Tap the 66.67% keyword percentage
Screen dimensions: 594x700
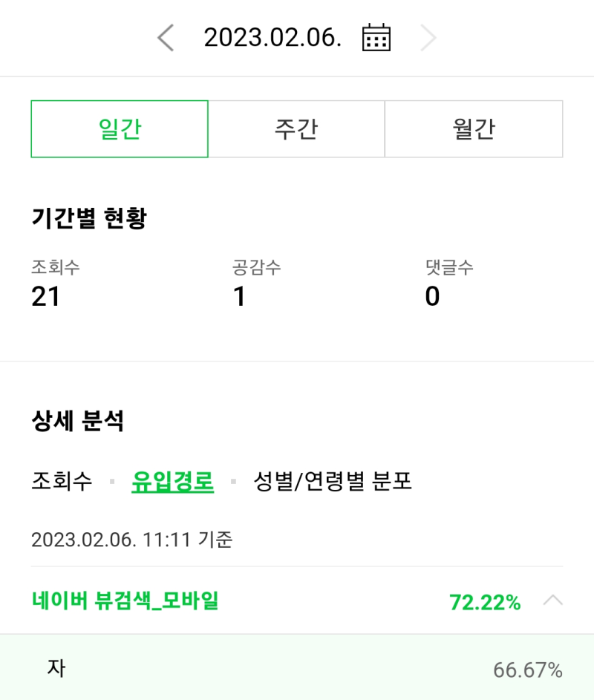(527, 670)
